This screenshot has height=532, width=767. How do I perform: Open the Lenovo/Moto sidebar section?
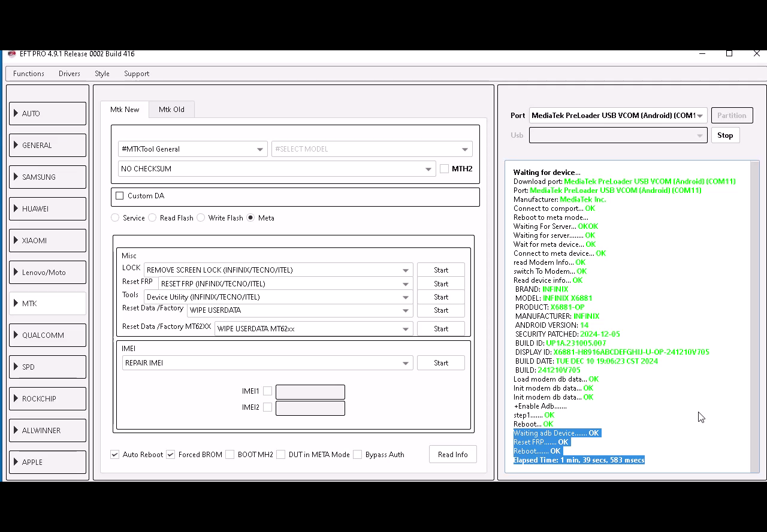(x=47, y=272)
